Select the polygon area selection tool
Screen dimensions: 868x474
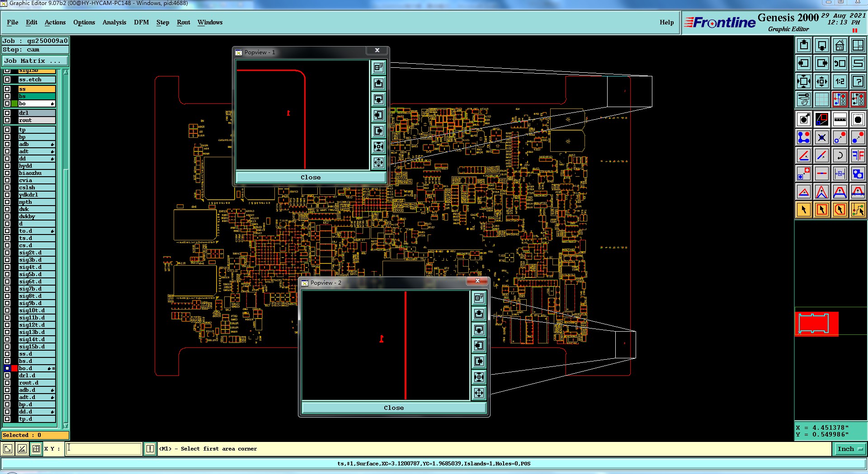840,210
